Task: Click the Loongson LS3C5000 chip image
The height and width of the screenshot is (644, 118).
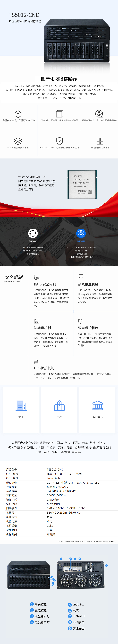Action: (x=82, y=185)
